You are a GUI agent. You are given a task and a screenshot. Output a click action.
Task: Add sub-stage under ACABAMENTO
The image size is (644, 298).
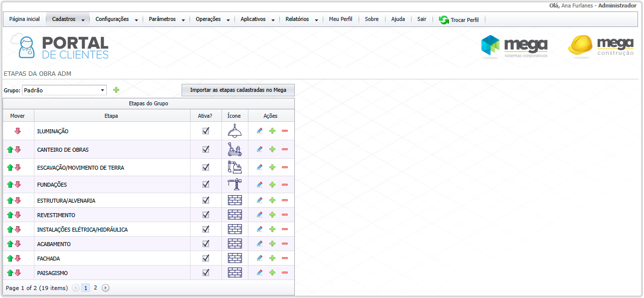(x=272, y=244)
